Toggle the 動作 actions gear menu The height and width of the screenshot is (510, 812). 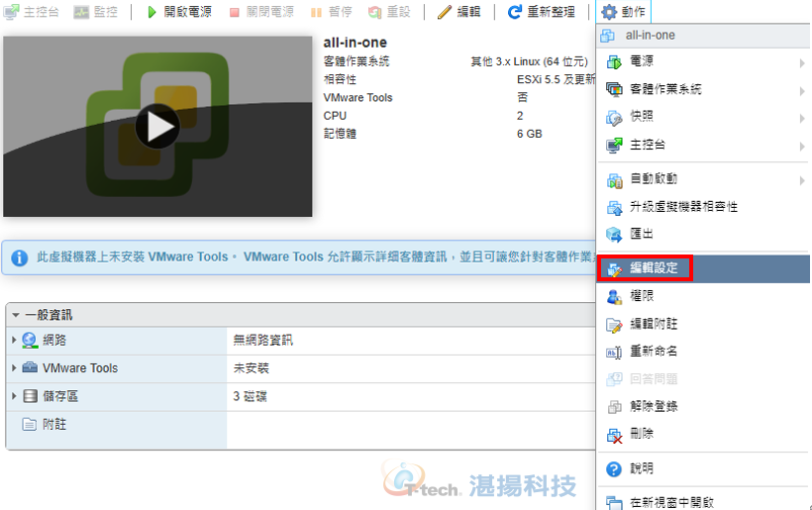click(x=624, y=12)
